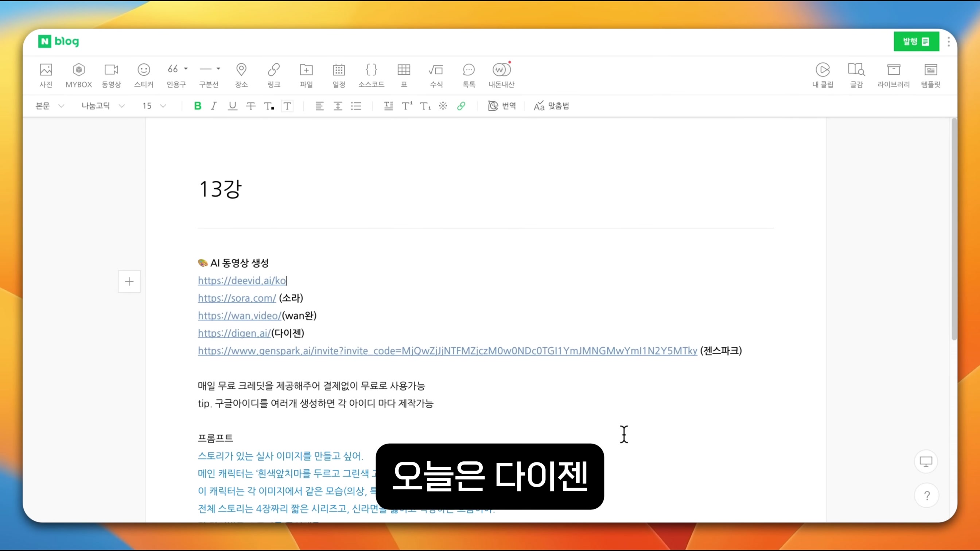Click the line '매일 무료 크레딧을 제공해주어'

pos(312,386)
